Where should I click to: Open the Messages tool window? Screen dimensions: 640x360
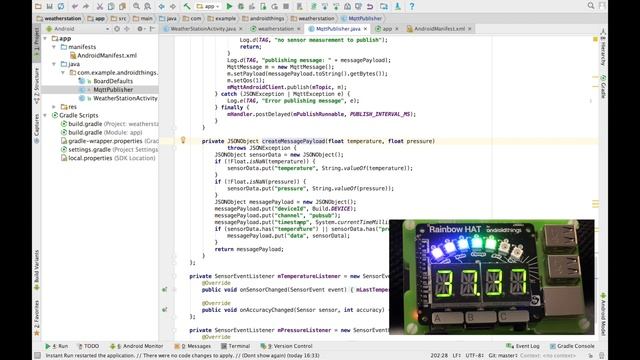pos(193,346)
